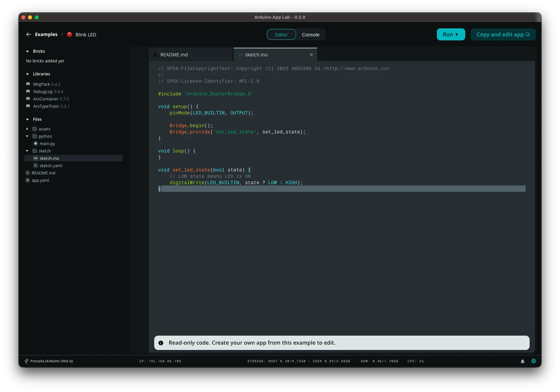The width and height of the screenshot is (560, 392).
Task: Switch to the Console view
Action: tap(310, 34)
